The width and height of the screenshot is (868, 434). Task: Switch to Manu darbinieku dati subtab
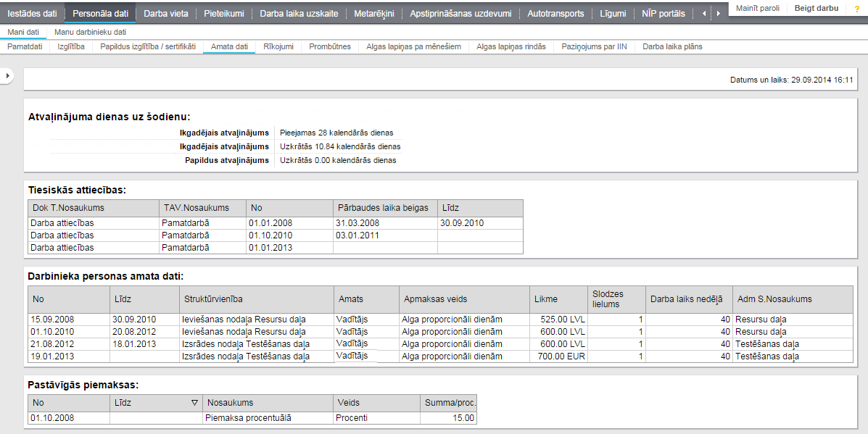(x=90, y=32)
